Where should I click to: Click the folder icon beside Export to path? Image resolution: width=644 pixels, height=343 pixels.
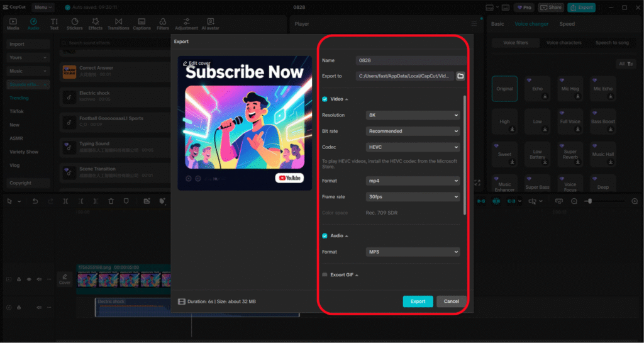(x=460, y=76)
